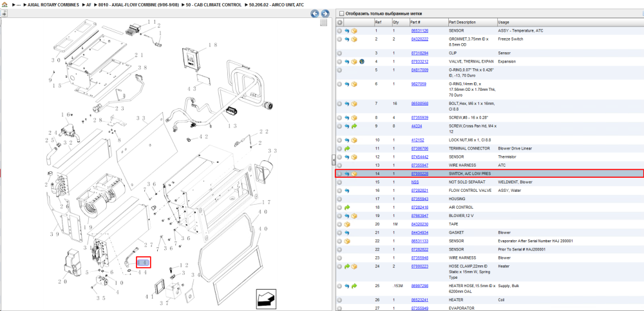Click blue arrow icon in SWITCH, A/C LOW PRES row
This screenshot has height=311, width=644.
coord(346,174)
